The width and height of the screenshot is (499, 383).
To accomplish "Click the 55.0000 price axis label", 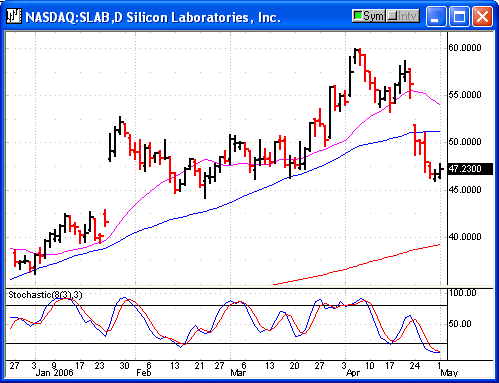I will coord(465,95).
